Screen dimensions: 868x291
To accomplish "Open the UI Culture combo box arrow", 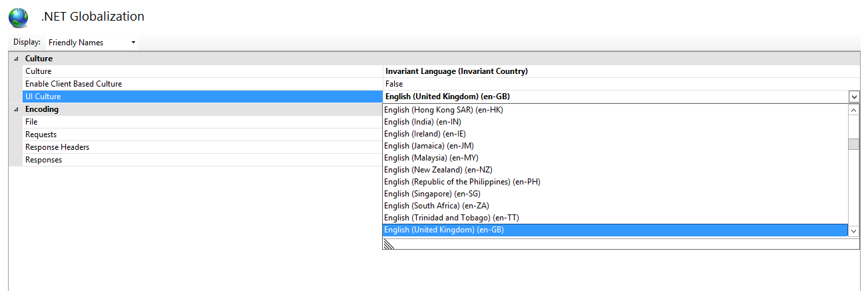I will click(x=854, y=97).
